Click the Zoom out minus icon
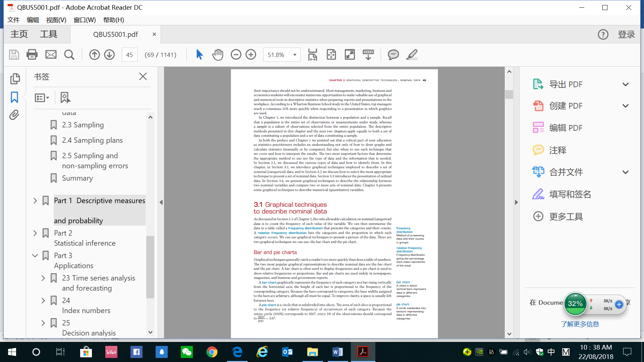644x362 pixels. (236, 55)
